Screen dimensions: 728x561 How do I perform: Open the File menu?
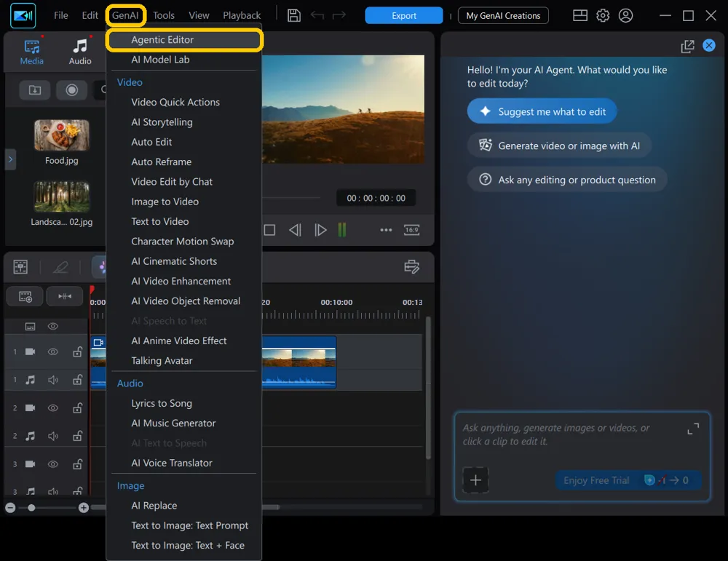61,15
